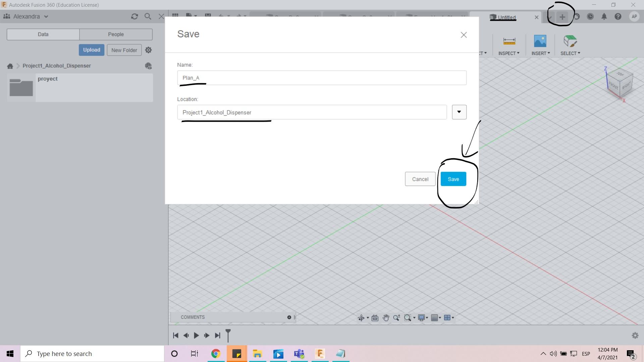Switch to the People tab
Image resolution: width=644 pixels, height=362 pixels.
[x=116, y=34]
